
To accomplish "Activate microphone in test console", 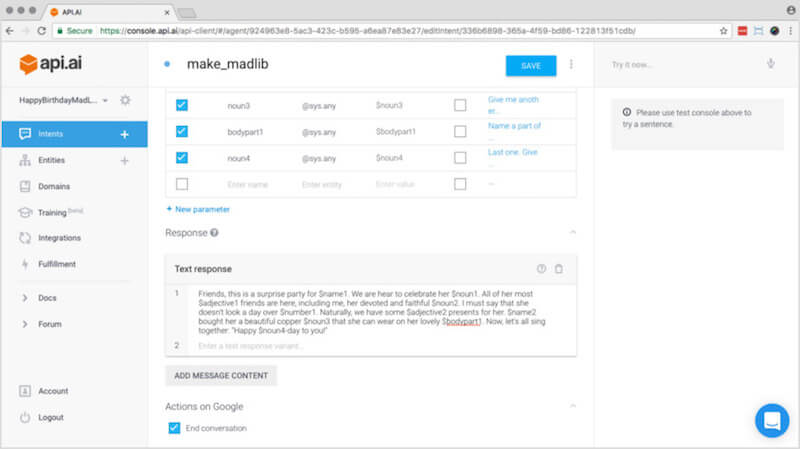I will 770,64.
